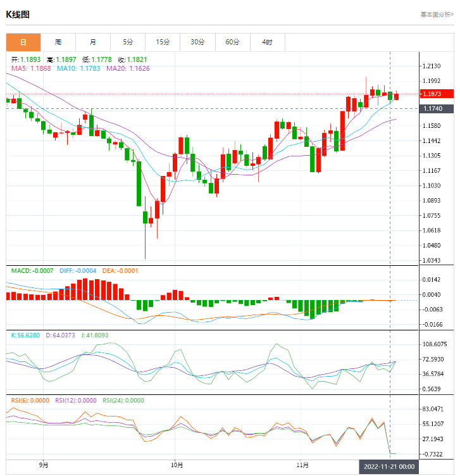Click the 108.6075 KDJ axis value
Image resolution: width=460 pixels, height=476 pixels.
point(435,344)
